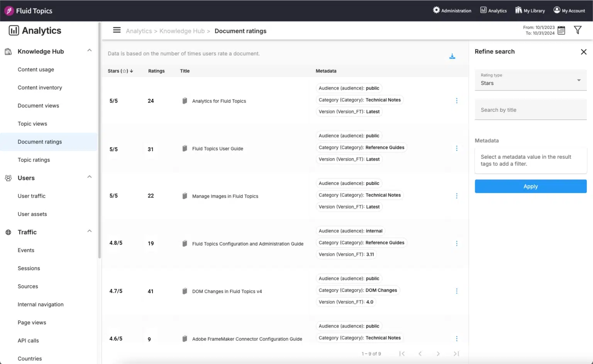Toggle the filter funnel icon
This screenshot has width=593, height=364.
(x=578, y=30)
